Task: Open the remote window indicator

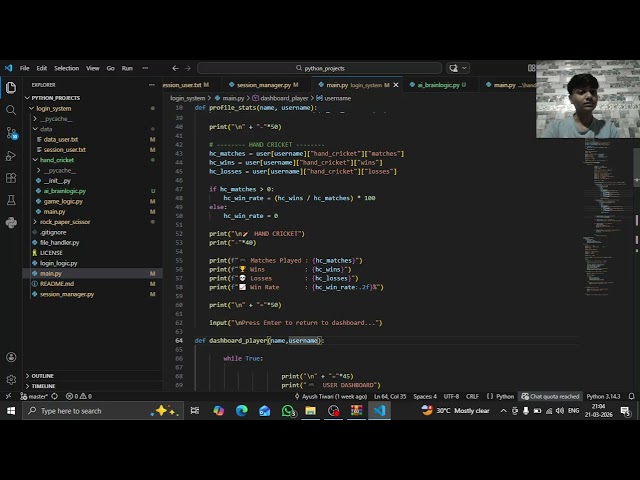Action: (8, 396)
